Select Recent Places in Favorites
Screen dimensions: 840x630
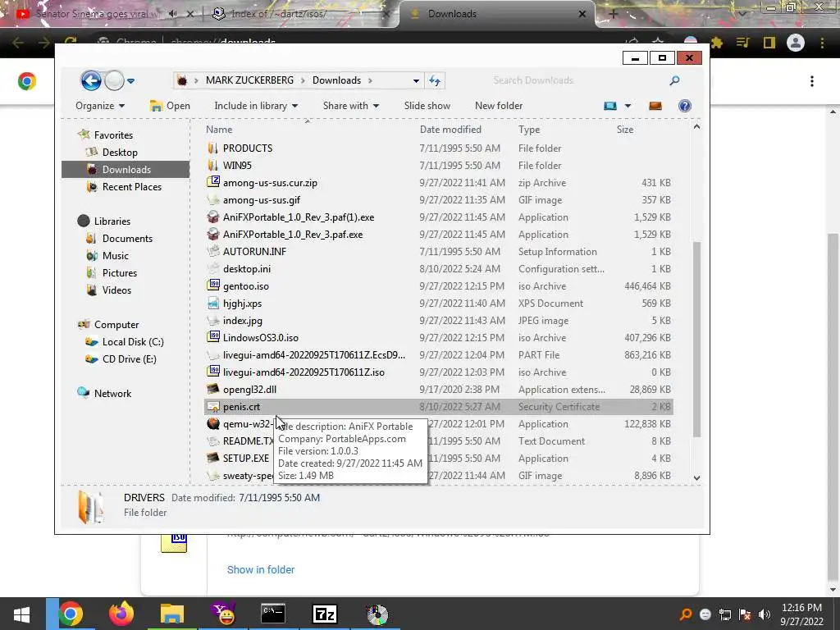[x=131, y=187]
